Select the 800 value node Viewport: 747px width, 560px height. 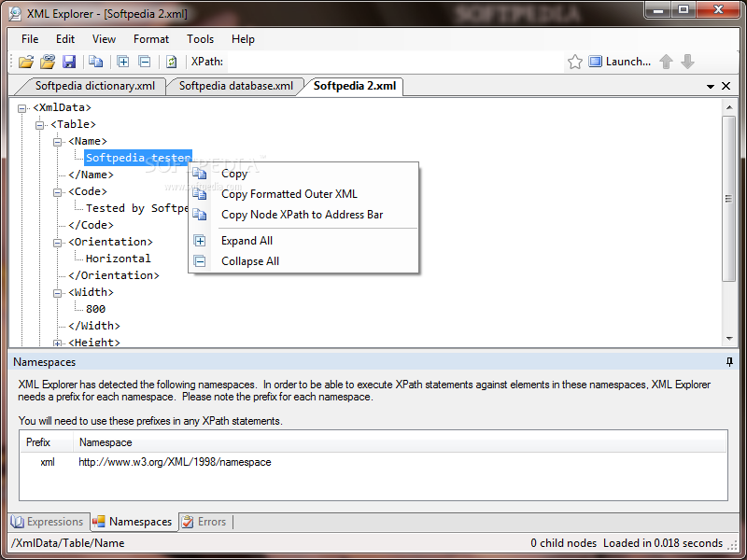(95, 309)
